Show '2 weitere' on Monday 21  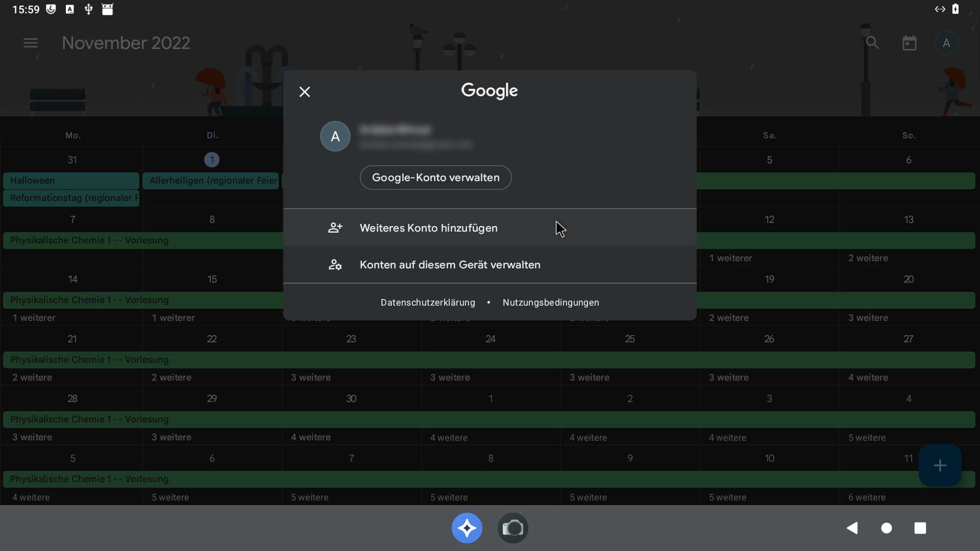(x=32, y=378)
